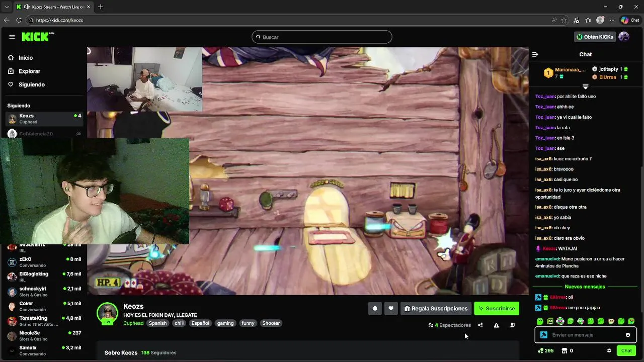
Task: Select the Shooter tag
Action: pos(271,323)
